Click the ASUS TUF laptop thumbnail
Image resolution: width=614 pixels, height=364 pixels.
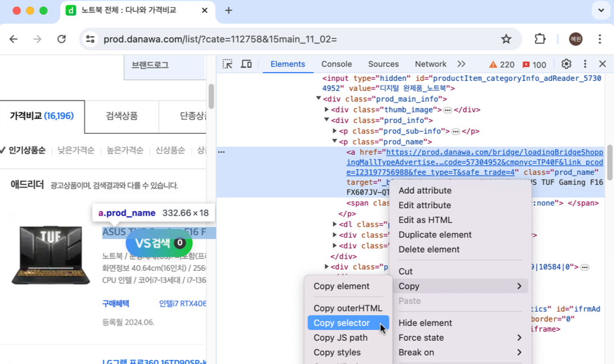point(51,255)
